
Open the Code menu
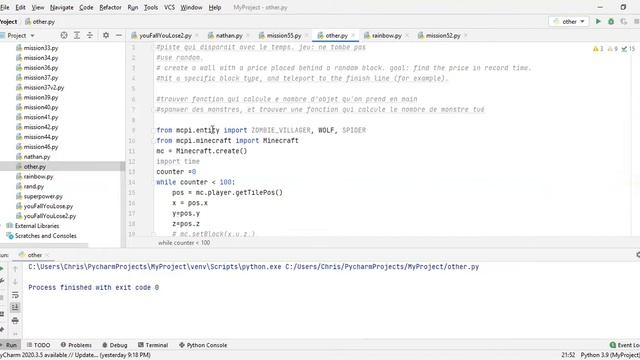point(86,7)
